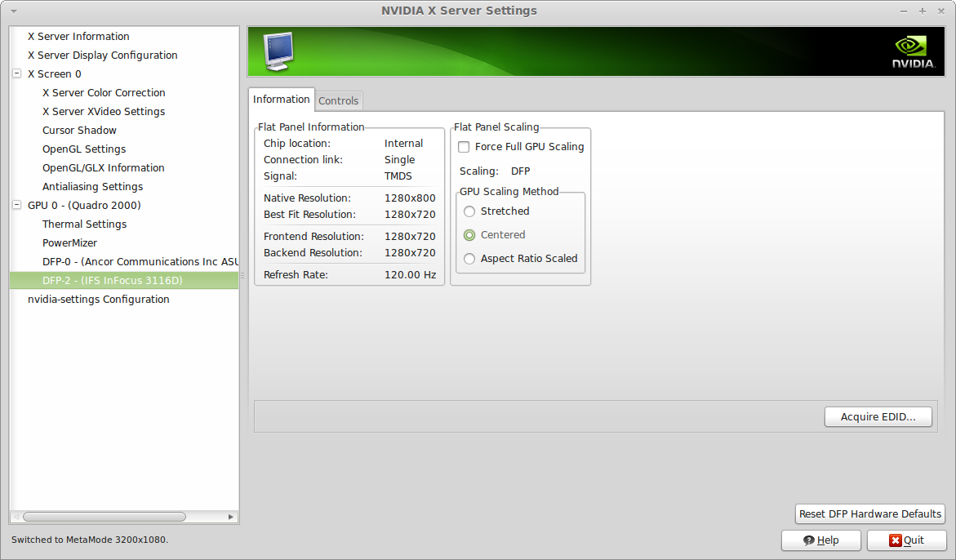
Task: Select X Screen 0 in the tree
Action: pos(54,74)
